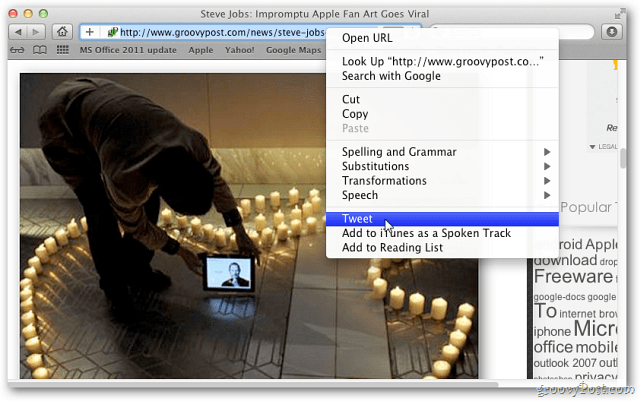Click the Freeware tag link
The height and width of the screenshot is (401, 640).
click(573, 277)
